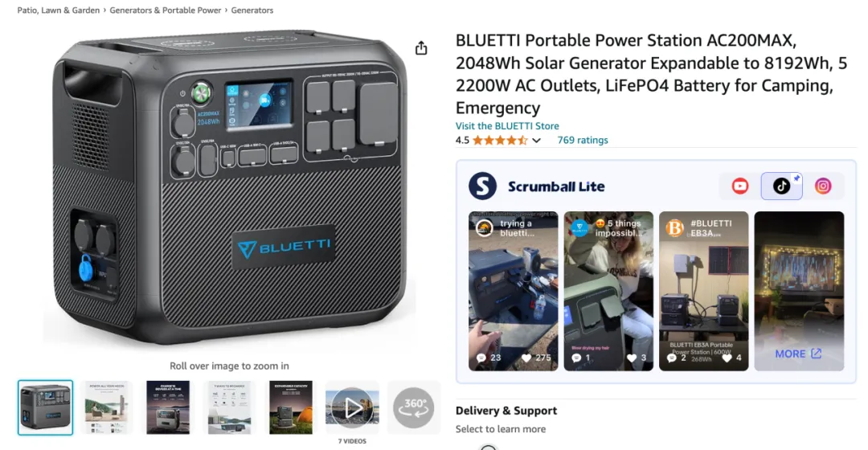The height and width of the screenshot is (450, 868).
Task: Switch to TikTok icon in Scrumball Lite
Action: tap(781, 186)
